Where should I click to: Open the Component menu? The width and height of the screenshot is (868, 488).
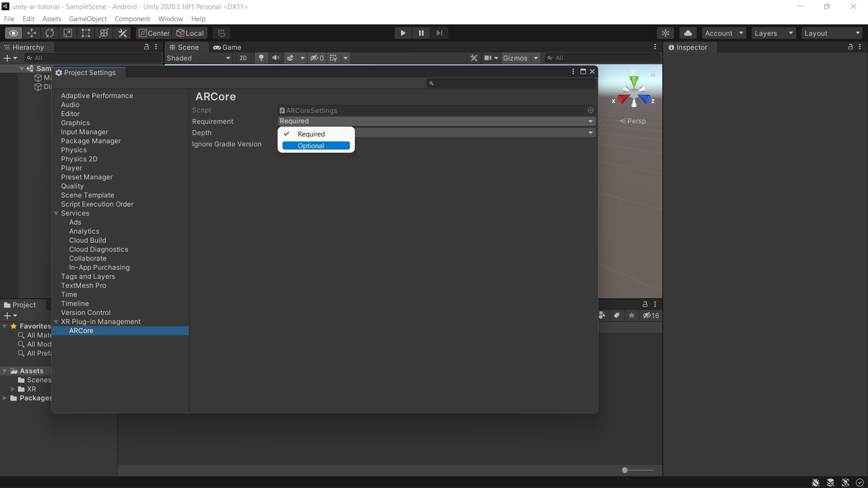tap(132, 19)
